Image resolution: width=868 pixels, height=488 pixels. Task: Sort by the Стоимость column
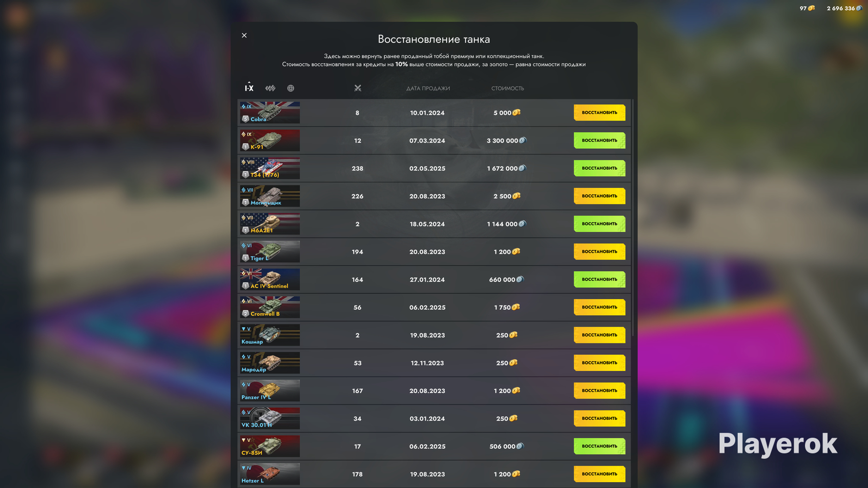pos(507,88)
